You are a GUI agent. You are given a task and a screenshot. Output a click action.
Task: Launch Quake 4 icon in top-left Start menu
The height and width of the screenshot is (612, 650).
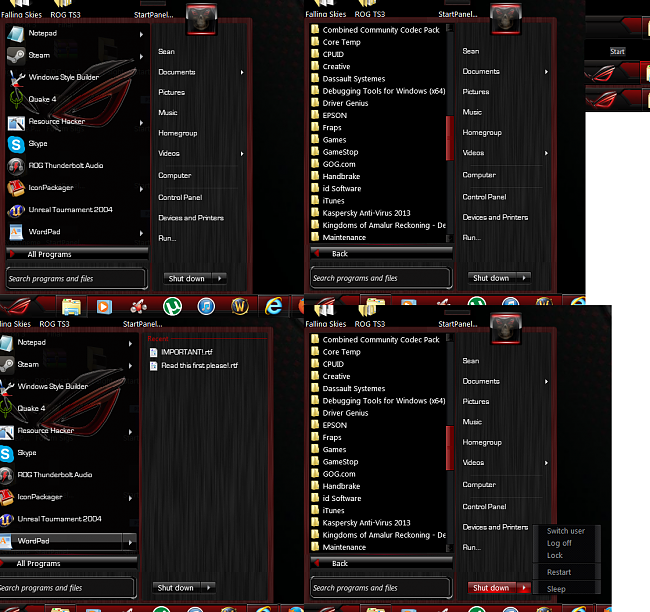[16, 100]
